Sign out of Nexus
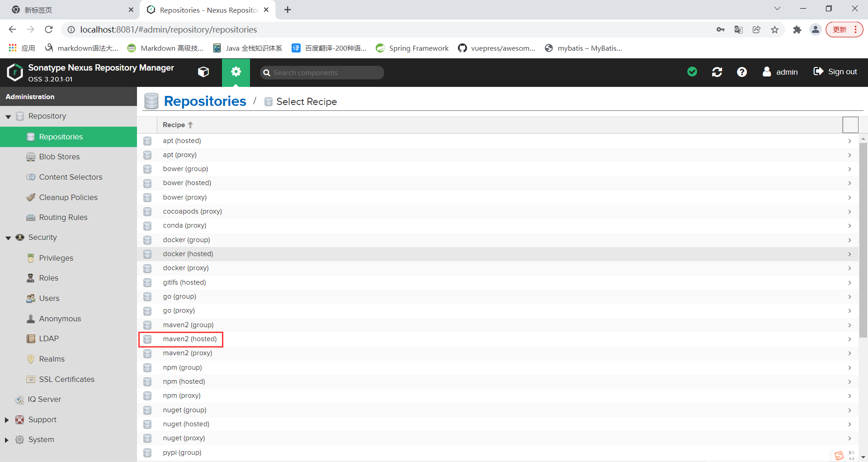This screenshot has width=868, height=462. 835,71
